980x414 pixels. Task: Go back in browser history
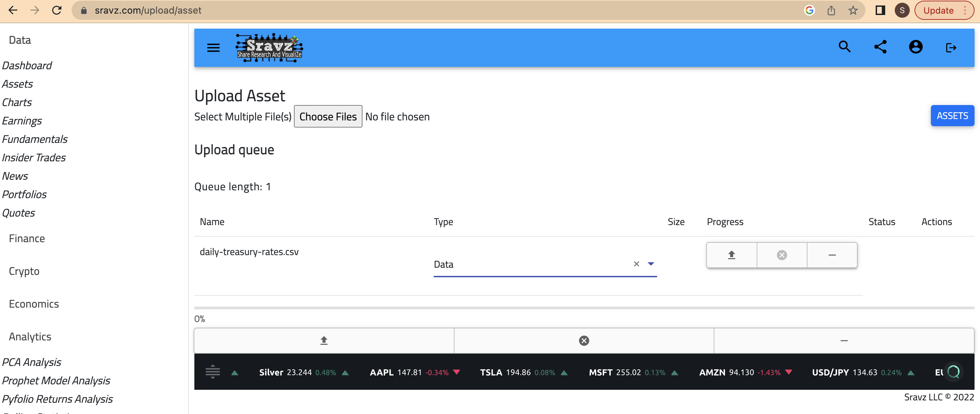pyautogui.click(x=13, y=10)
